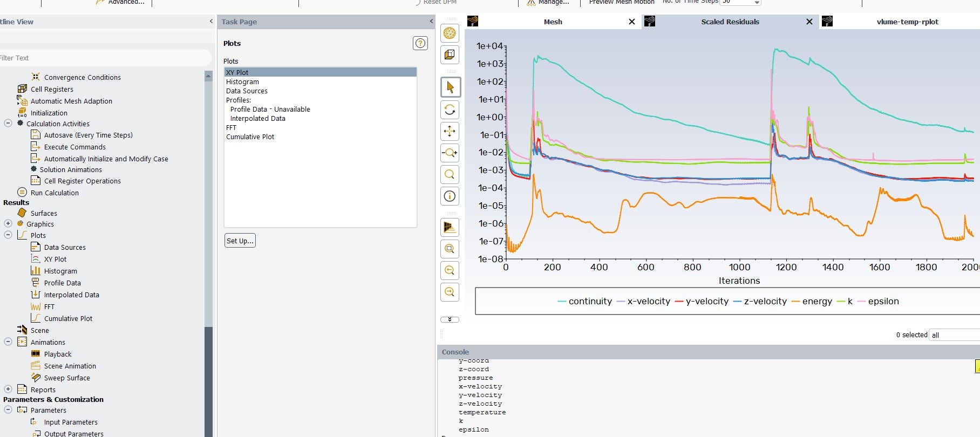
Task: Expand the Reports tree node
Action: pos(8,390)
